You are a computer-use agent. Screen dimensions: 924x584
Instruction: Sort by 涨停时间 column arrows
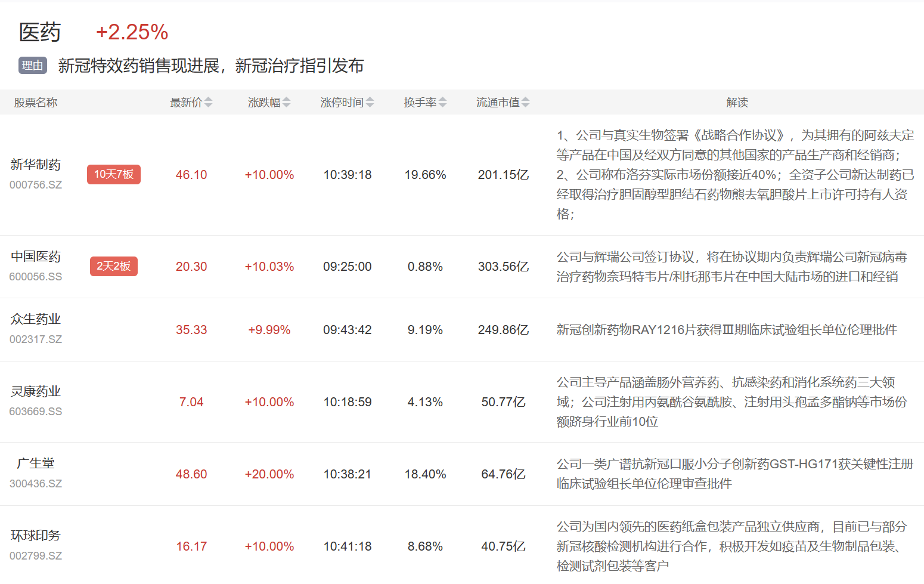(370, 103)
